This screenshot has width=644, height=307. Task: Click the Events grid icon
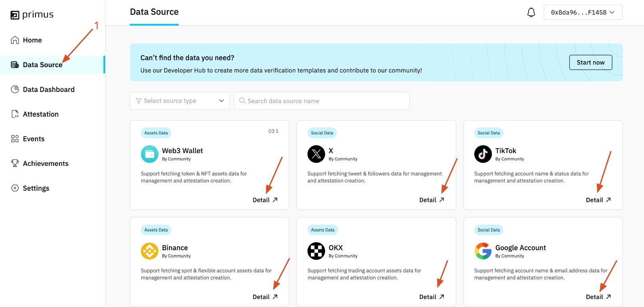pyautogui.click(x=15, y=139)
